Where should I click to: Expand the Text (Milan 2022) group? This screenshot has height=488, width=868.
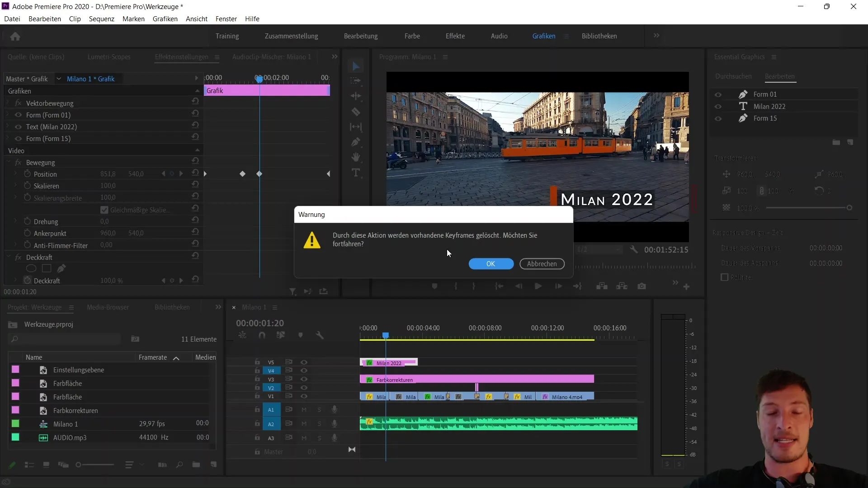[8, 126]
